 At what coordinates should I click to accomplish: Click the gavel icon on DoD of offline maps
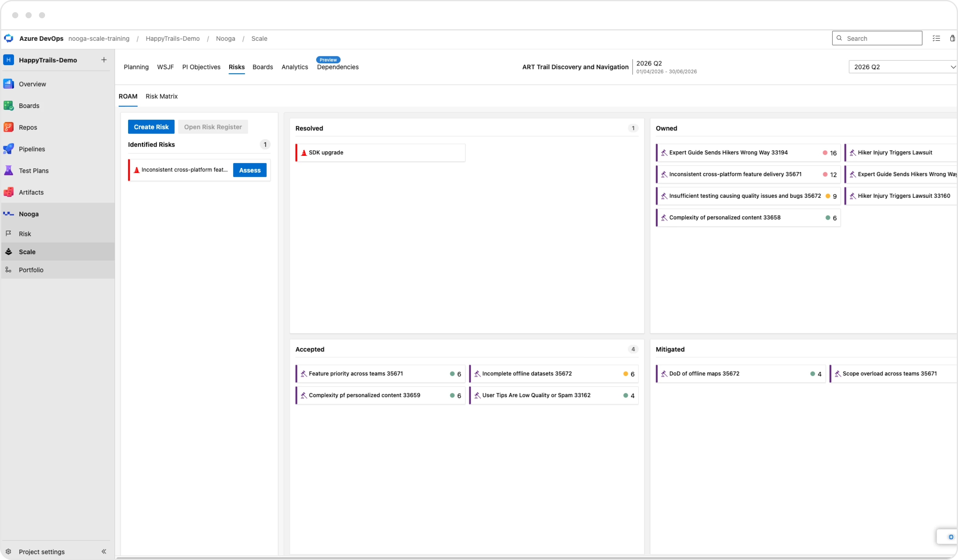click(664, 374)
